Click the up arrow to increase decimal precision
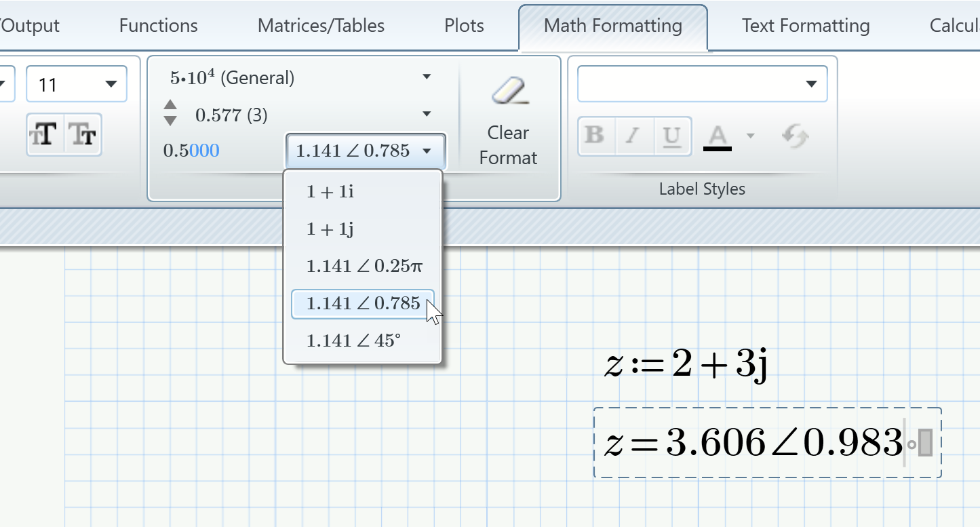The height and width of the screenshot is (527, 980). point(170,104)
